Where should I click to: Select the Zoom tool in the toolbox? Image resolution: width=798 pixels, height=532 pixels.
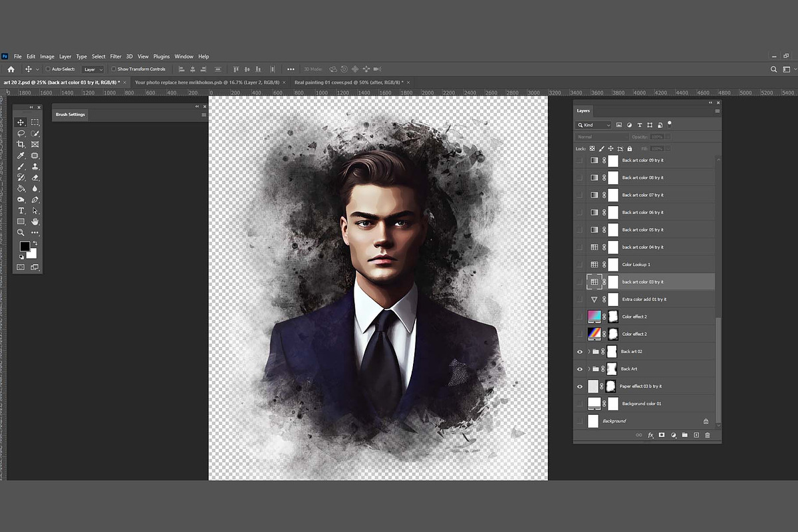[21, 232]
